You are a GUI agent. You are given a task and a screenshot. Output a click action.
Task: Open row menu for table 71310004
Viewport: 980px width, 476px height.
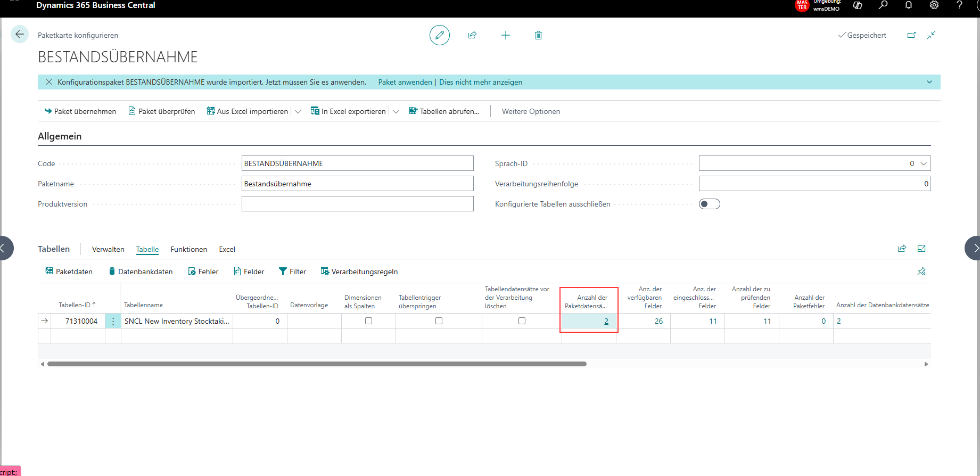coord(113,321)
